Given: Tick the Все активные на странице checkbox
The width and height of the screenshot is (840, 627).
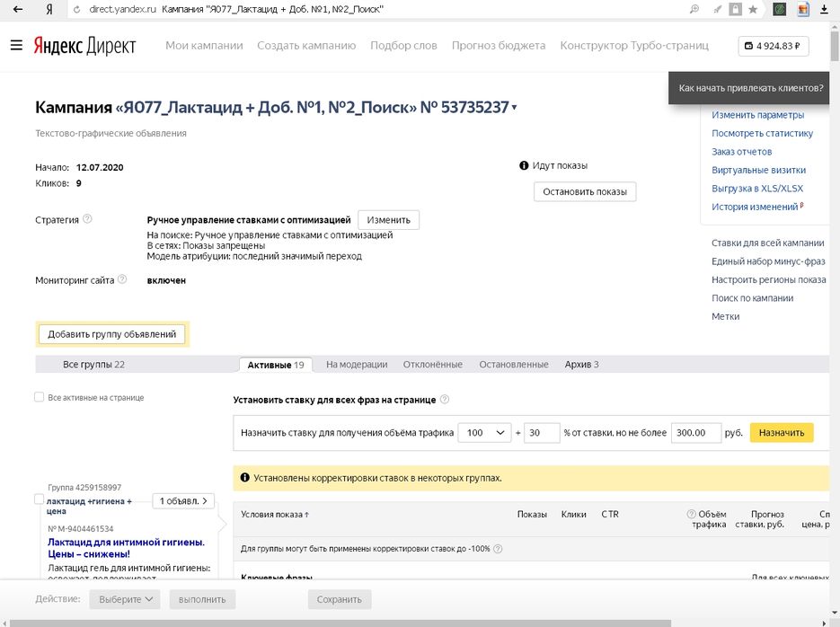Looking at the screenshot, I should 40,397.
